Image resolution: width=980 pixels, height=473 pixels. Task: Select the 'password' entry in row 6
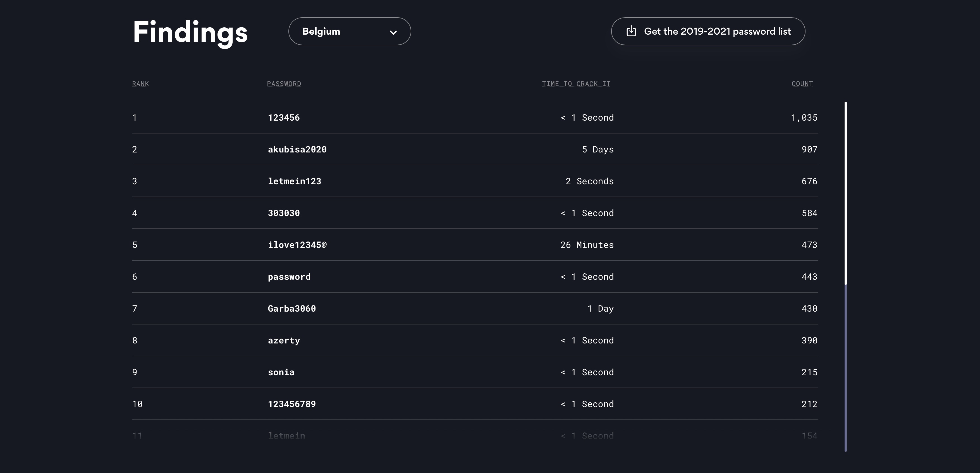pos(289,277)
